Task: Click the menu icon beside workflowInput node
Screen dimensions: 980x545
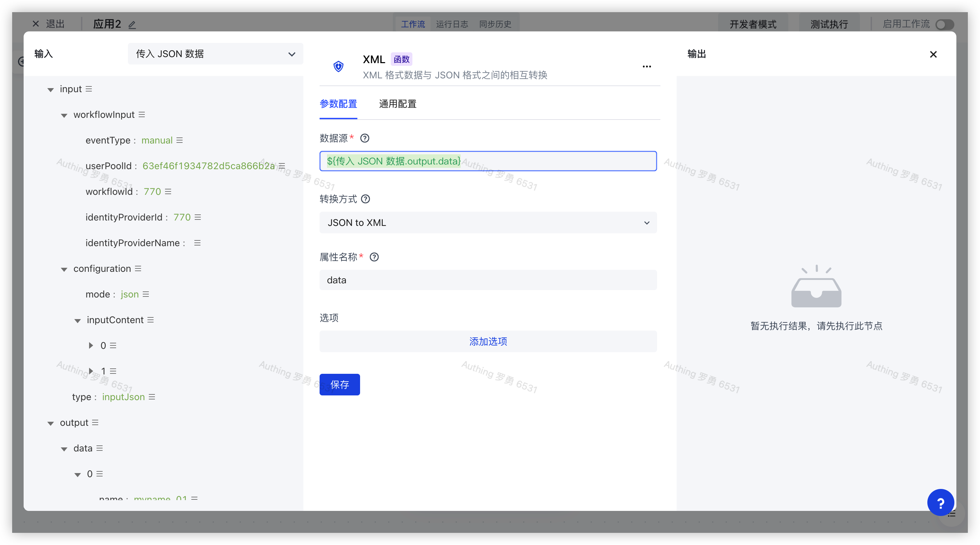Action: 141,114
